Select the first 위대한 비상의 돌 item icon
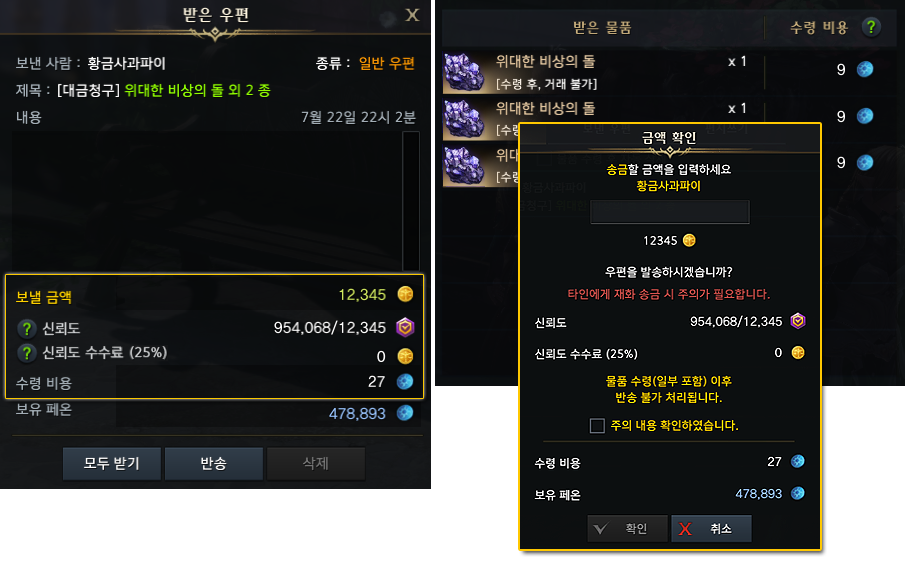This screenshot has width=905, height=561. 463,72
